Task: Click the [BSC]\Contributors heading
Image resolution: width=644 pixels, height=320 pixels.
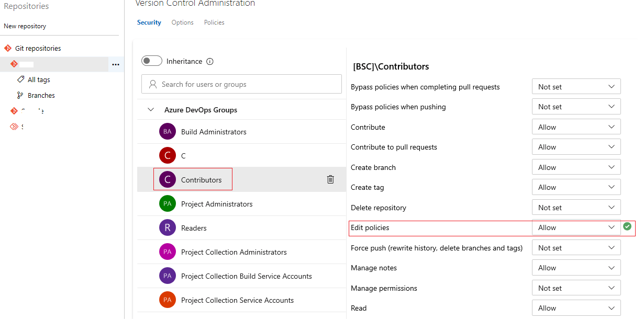Action: [x=391, y=66]
